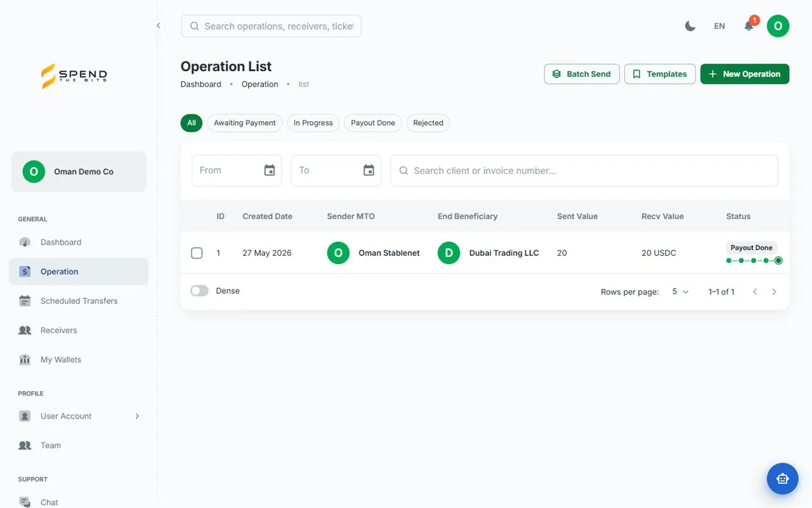
Task: Click the From date field
Action: click(x=237, y=170)
